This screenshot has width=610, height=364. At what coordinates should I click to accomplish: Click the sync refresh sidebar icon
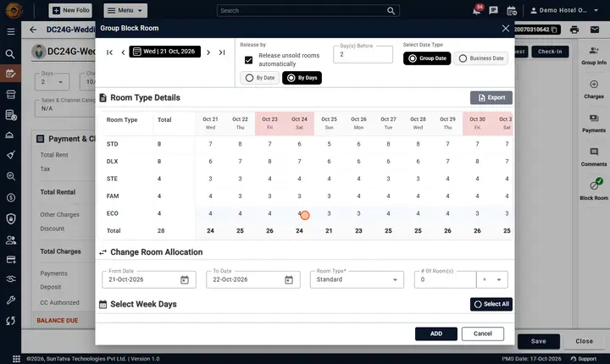pos(11,321)
